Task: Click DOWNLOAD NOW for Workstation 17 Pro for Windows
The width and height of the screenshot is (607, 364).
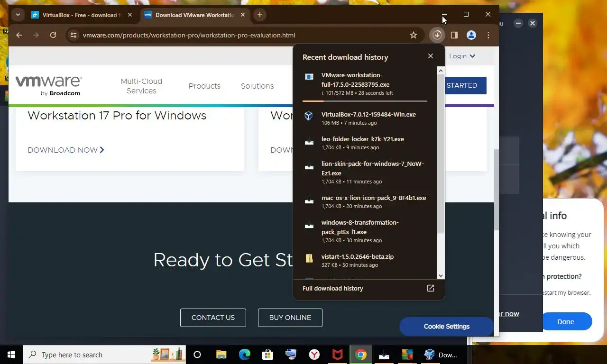Action: 66,150
